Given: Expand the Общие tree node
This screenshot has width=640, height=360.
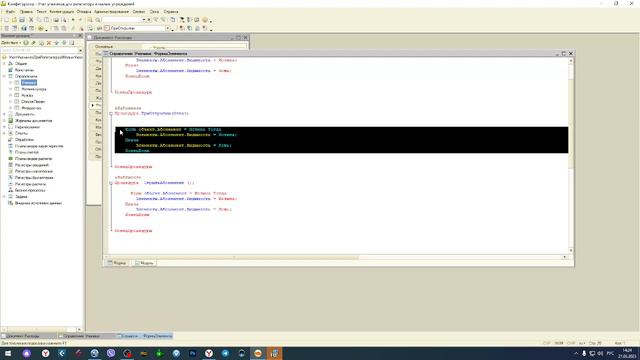Looking at the screenshot, I should (x=4, y=64).
